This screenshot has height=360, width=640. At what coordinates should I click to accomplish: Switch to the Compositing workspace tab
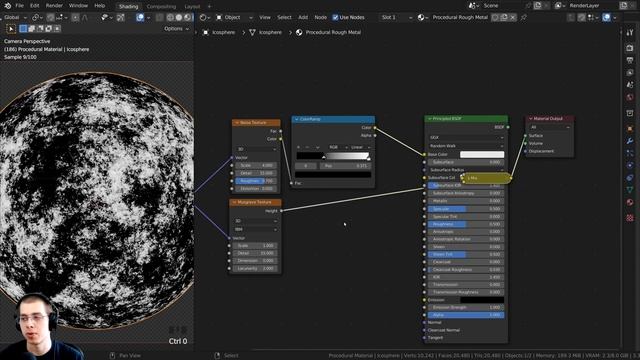coord(161,7)
